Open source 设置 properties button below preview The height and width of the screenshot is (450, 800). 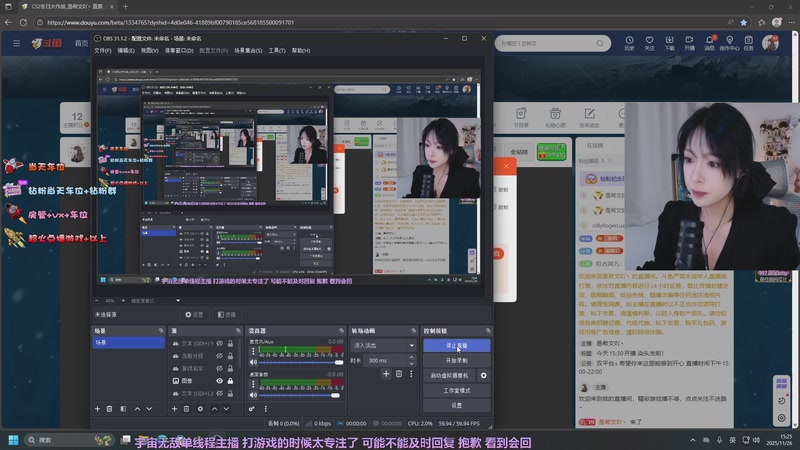tap(194, 315)
